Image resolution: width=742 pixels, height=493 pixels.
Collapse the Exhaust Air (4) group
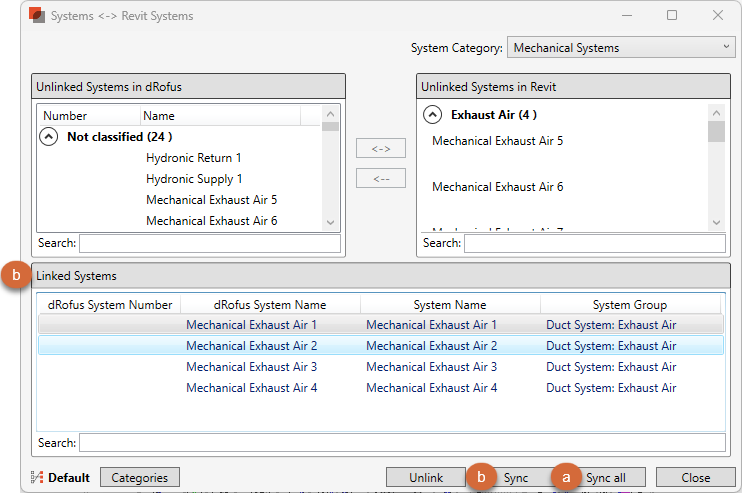[433, 115]
